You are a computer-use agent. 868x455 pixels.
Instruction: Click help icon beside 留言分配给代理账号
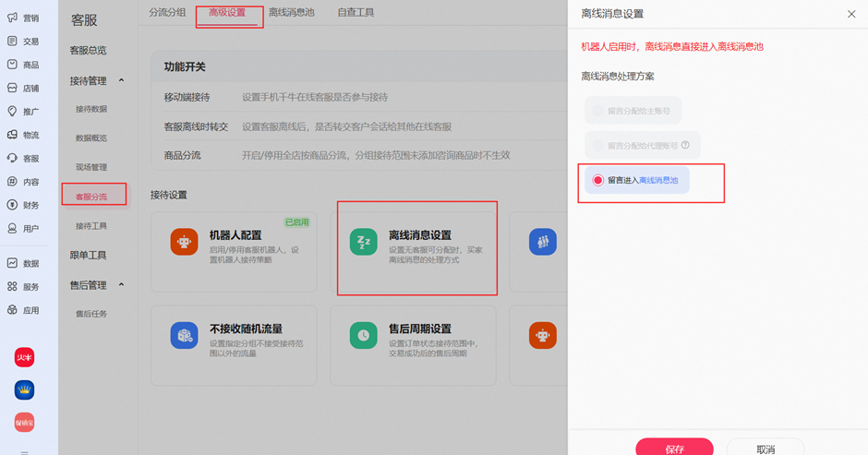click(685, 145)
